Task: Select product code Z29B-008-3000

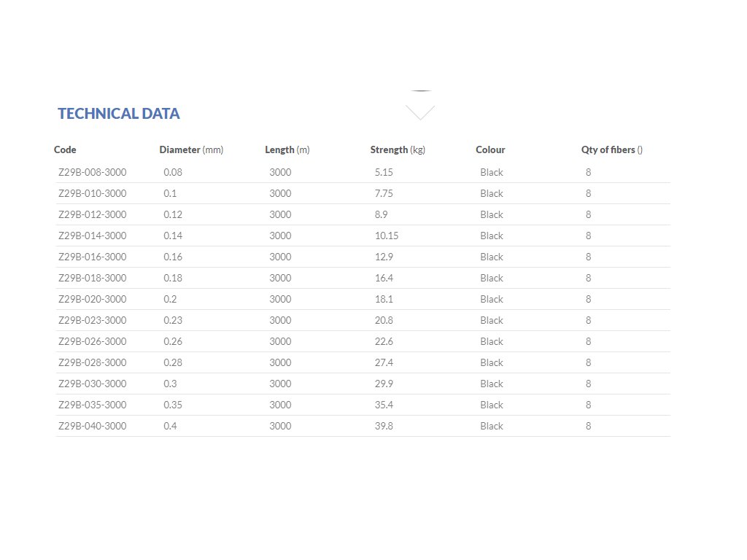Action: [92, 173]
